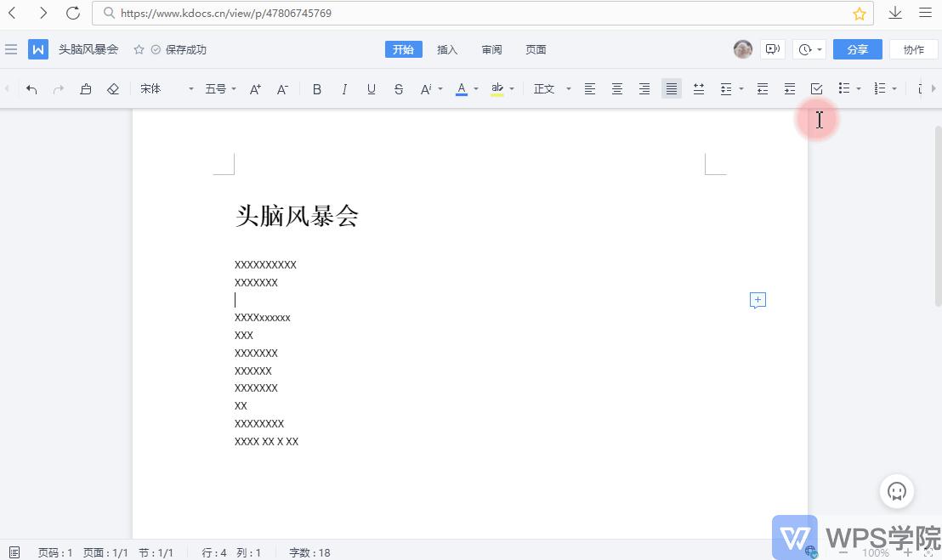Enable center text alignment
942x560 pixels.
617,88
